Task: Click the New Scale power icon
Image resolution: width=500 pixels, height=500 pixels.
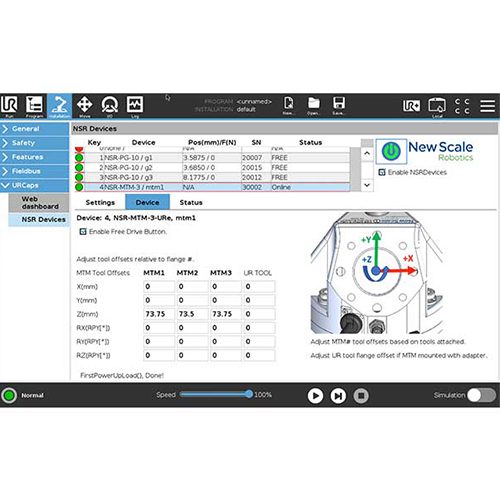Action: (x=391, y=151)
